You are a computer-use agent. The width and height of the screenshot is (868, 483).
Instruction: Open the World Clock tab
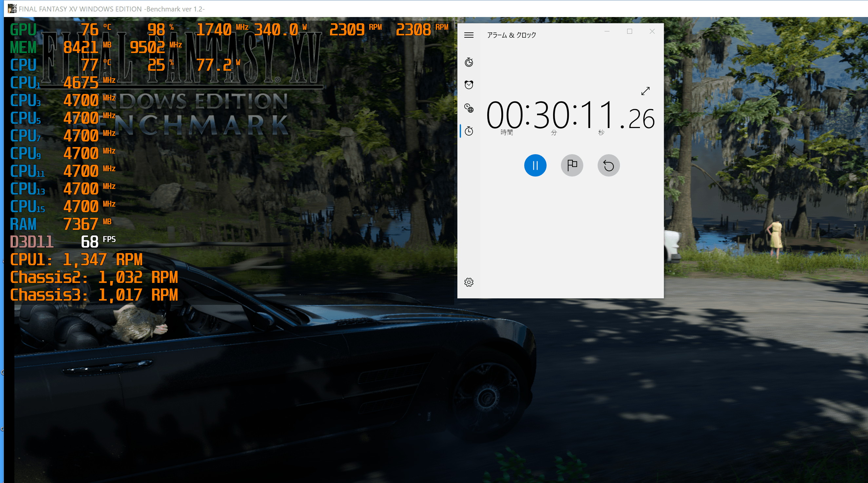click(x=469, y=108)
